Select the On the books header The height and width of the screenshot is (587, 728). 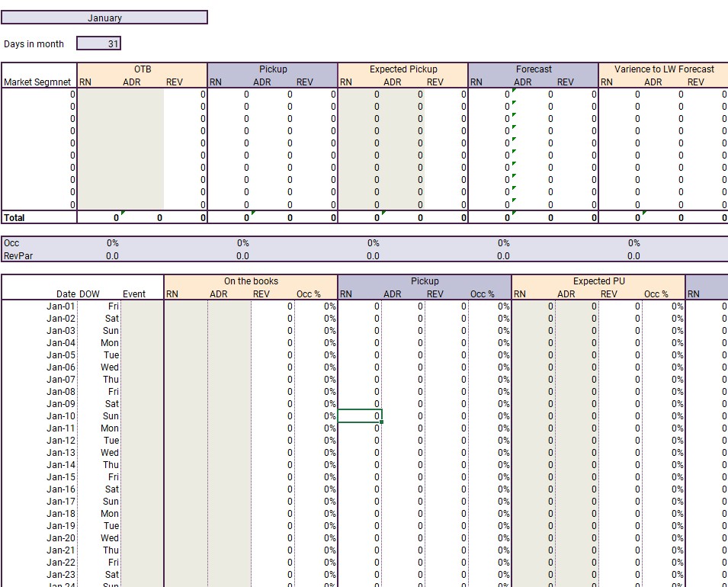point(251,281)
